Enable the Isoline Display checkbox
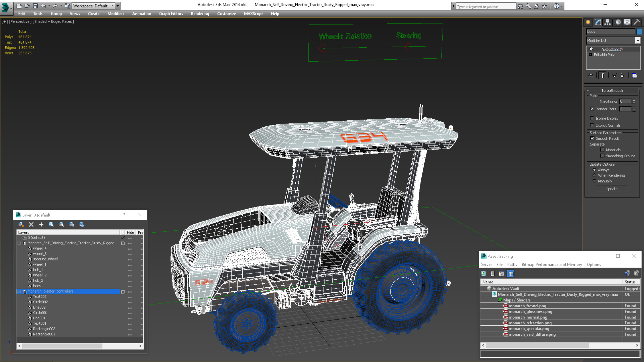 pyautogui.click(x=592, y=118)
